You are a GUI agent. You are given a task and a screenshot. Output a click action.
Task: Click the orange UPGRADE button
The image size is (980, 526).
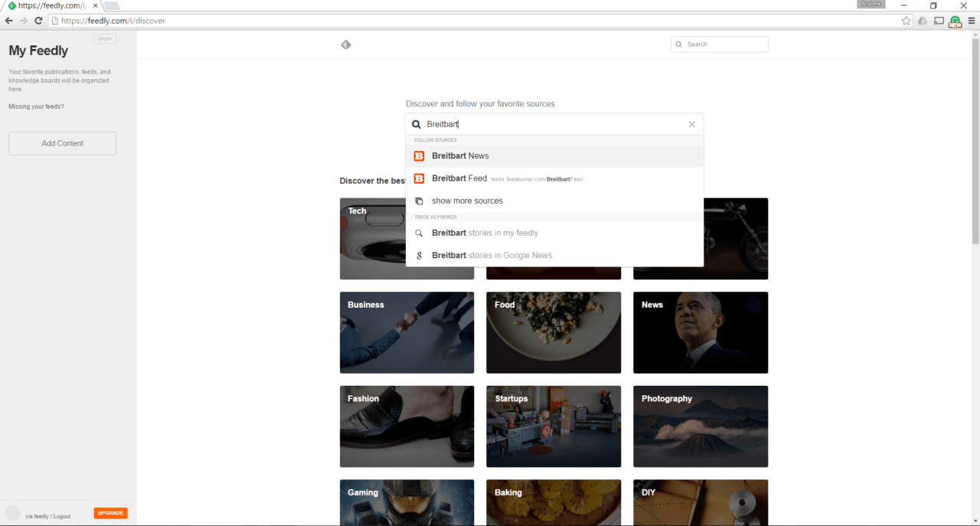pyautogui.click(x=111, y=513)
